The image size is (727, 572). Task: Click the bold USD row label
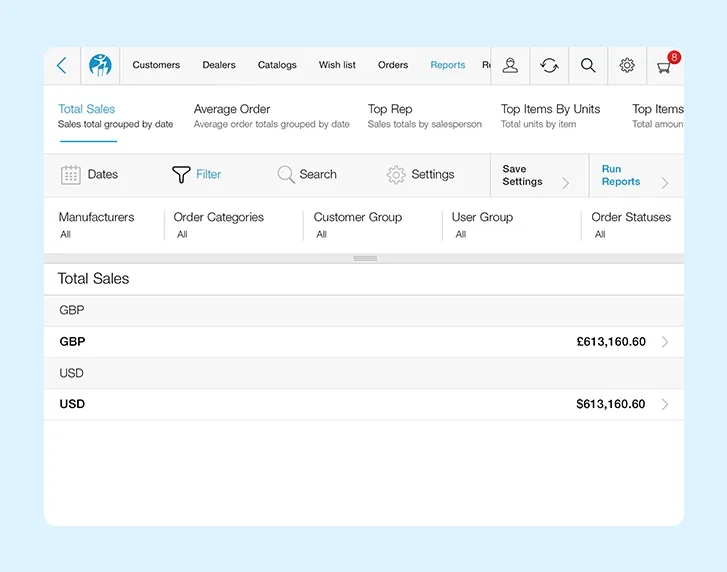tap(72, 404)
